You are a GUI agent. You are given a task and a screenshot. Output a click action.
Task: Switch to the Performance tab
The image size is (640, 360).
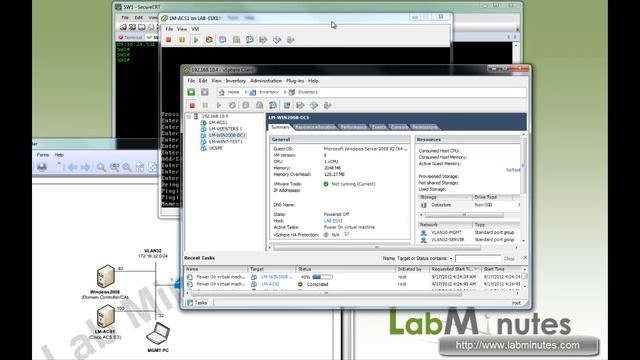pos(353,127)
